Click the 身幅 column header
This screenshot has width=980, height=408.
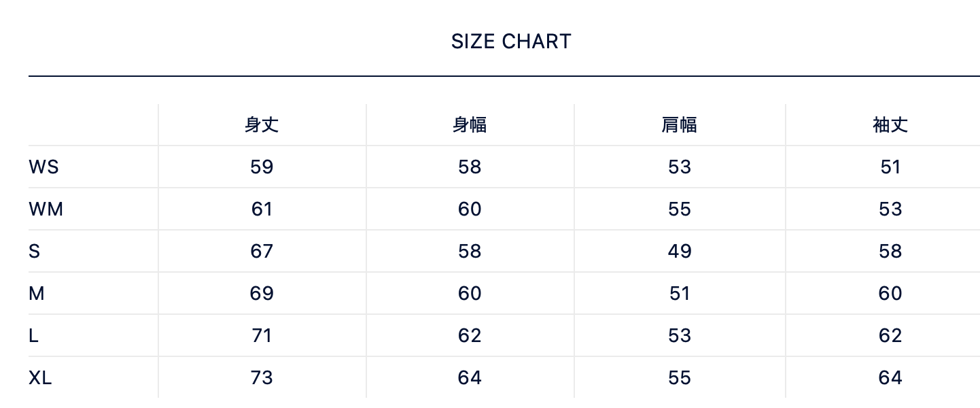coord(470,125)
